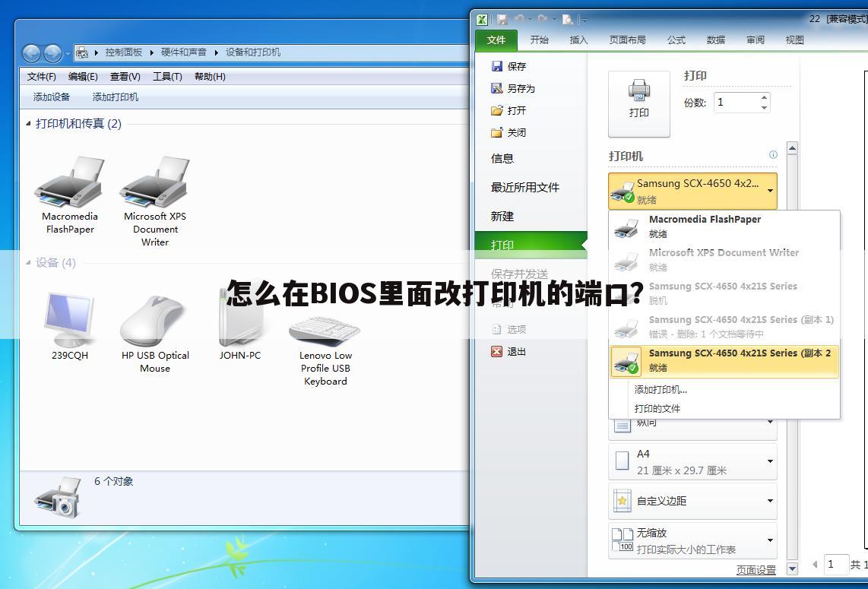Click 打开 in Excel file menu
868x589 pixels.
pyautogui.click(x=508, y=111)
